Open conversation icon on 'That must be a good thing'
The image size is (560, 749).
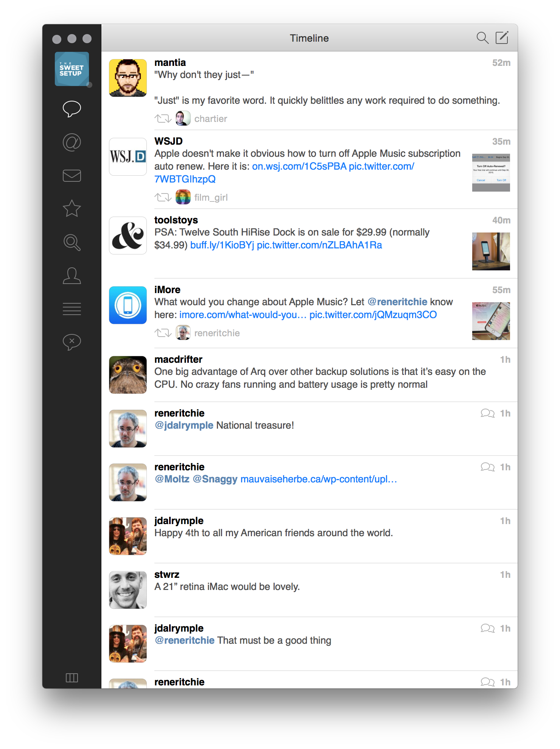[x=488, y=628]
